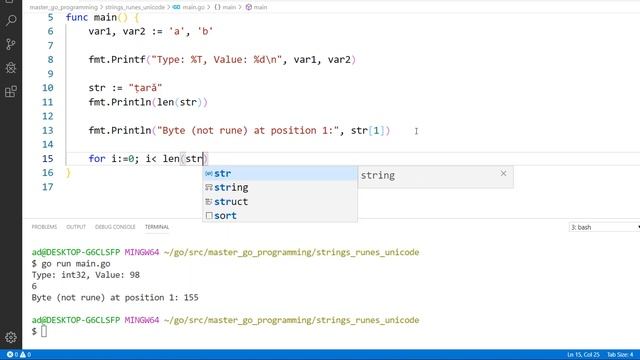
Task: Click the variable declaration 'var1, var2' on line 6
Action: (x=117, y=31)
